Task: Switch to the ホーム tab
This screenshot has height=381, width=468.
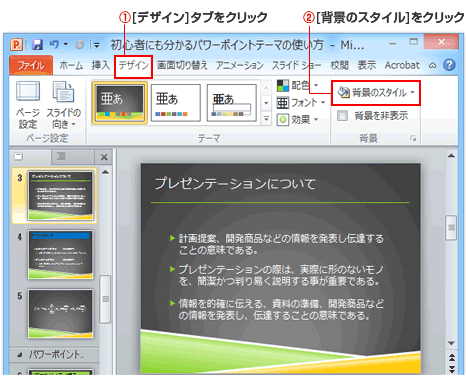Action: pos(71,65)
